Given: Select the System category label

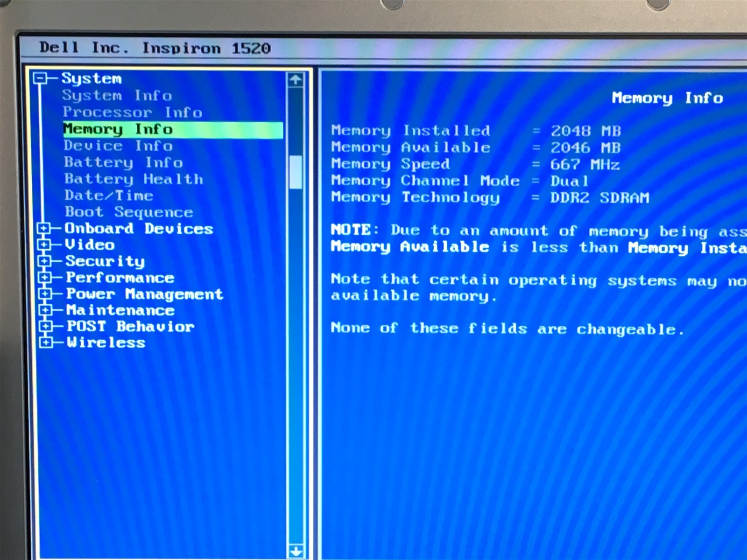Looking at the screenshot, I should point(92,78).
